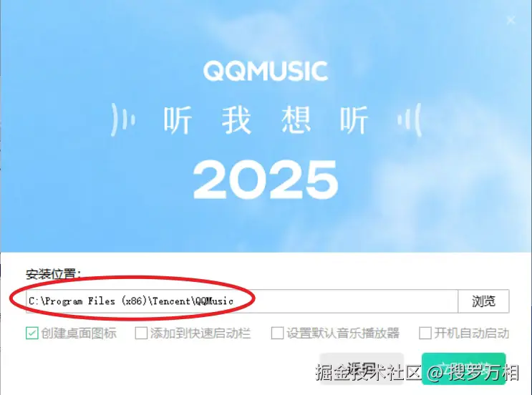This screenshot has height=395, width=532.
Task: Click the 听 character beside the right sound wave
Action: pos(354,120)
